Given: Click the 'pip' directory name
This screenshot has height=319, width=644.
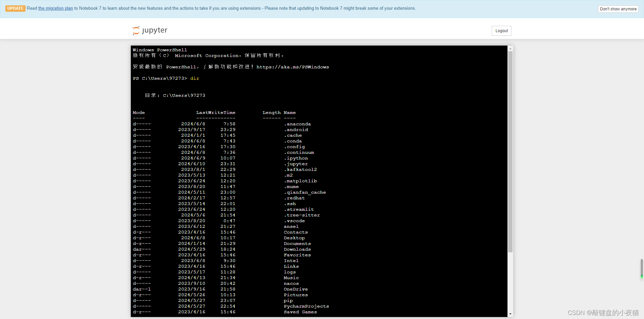Looking at the screenshot, I should tap(288, 301).
